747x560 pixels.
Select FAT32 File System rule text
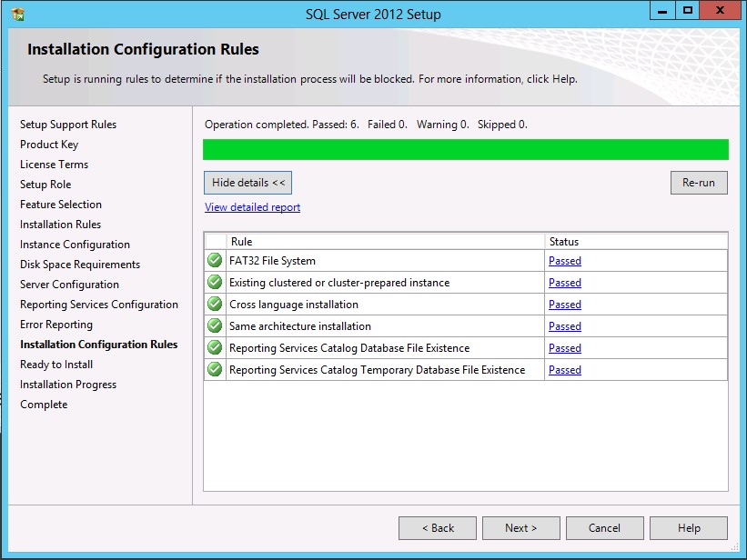click(272, 261)
